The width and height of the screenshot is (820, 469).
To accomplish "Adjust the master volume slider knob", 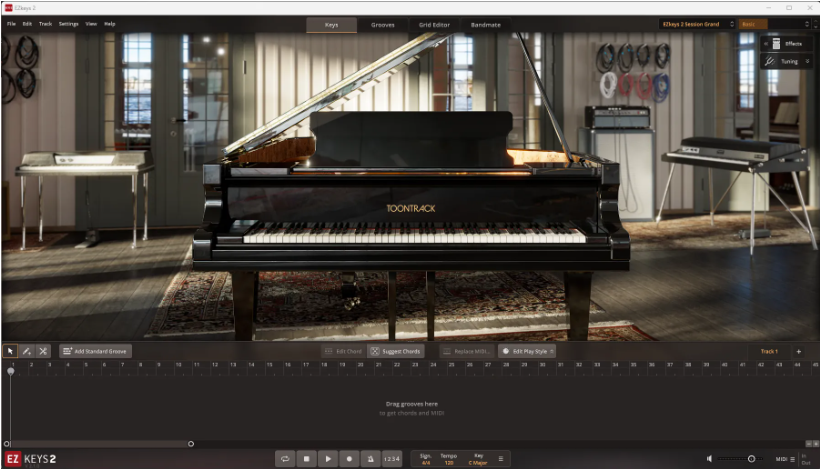I will [751, 459].
